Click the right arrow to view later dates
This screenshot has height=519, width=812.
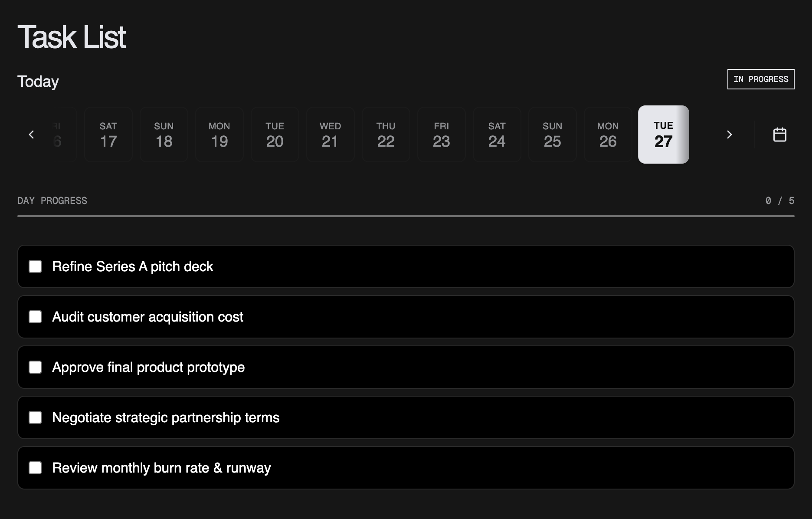[730, 135]
